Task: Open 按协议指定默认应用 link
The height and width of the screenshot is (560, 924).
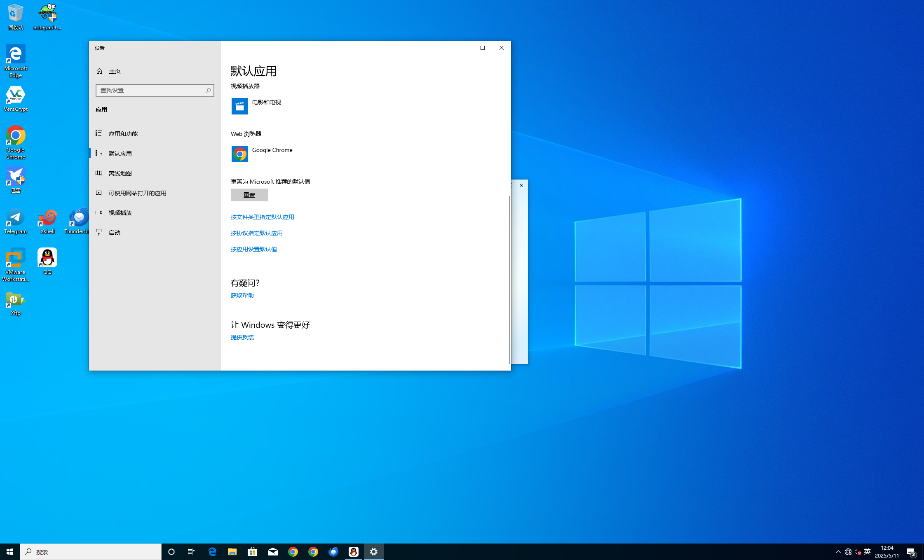Action: click(257, 233)
